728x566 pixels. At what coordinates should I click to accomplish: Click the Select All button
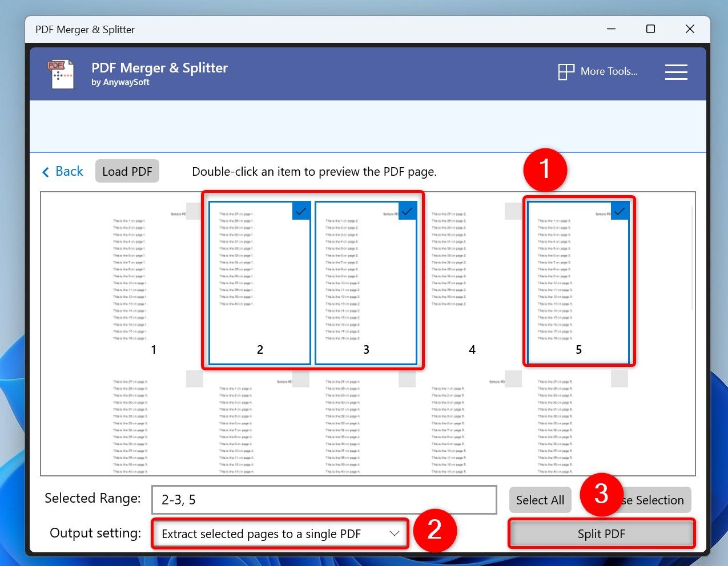coord(540,500)
